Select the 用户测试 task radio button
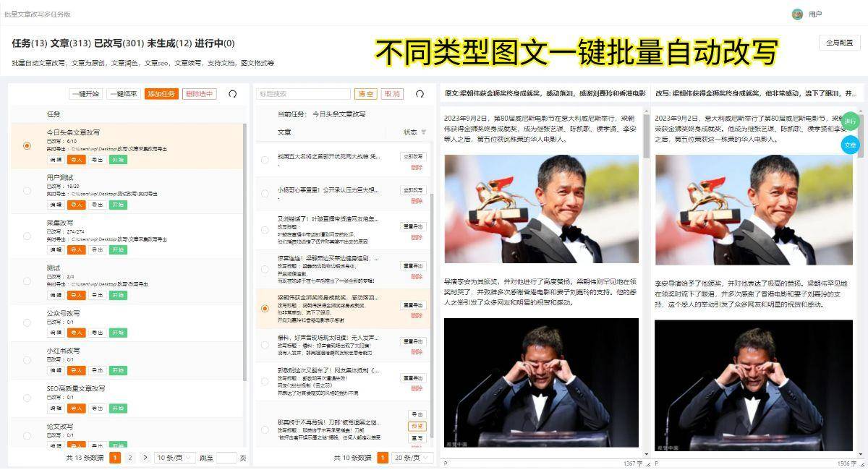This screenshot has height=470, width=868. point(27,191)
